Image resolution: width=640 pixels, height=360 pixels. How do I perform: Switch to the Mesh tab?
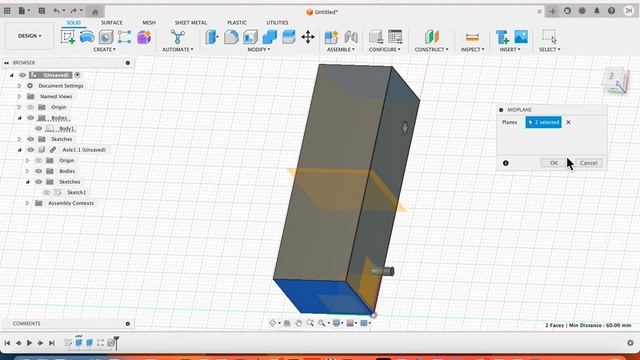pos(149,22)
